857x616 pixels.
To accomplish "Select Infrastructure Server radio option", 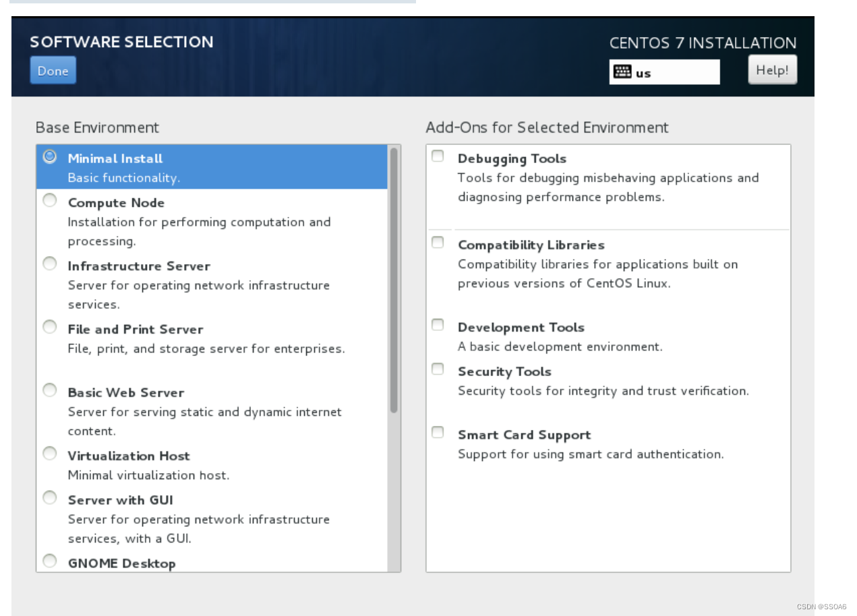I will point(50,264).
